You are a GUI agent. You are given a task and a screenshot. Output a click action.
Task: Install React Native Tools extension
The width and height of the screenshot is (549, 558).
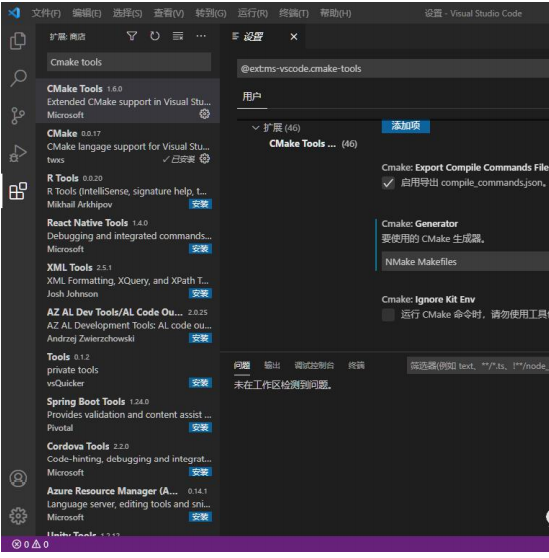(200, 249)
